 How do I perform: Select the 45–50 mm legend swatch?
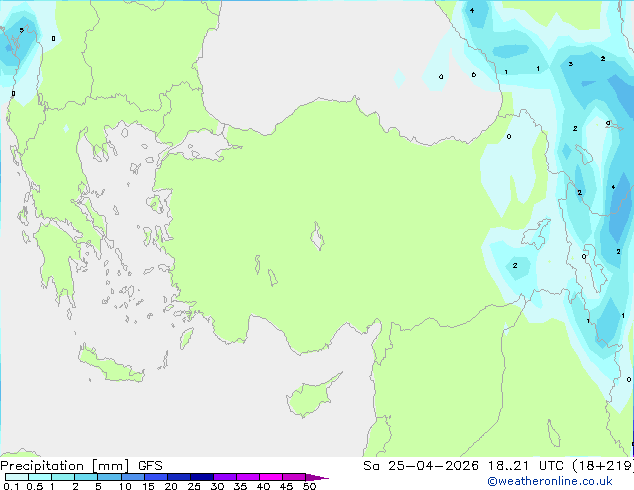point(294,477)
